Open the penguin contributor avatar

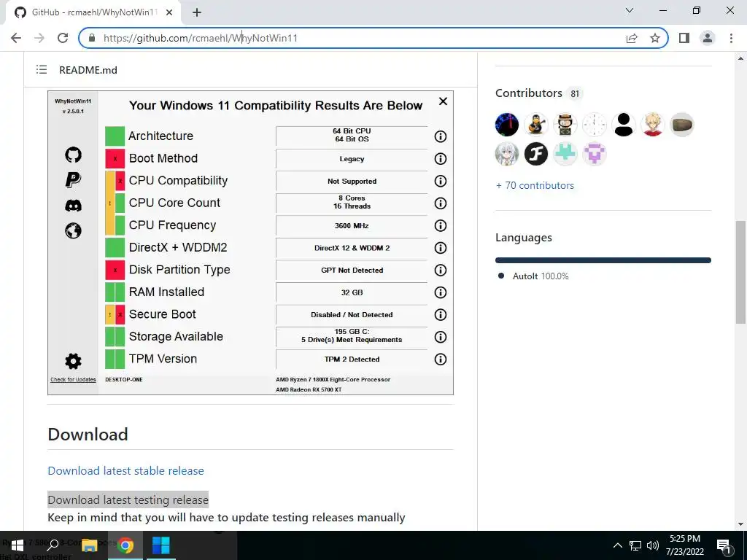tap(536, 125)
